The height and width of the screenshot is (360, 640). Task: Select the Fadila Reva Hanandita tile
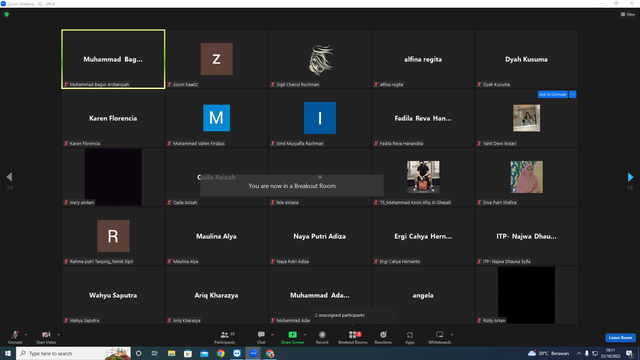pos(423,118)
